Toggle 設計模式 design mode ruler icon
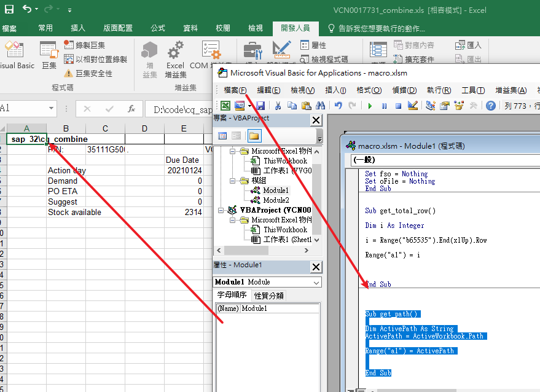This screenshot has height=392, width=540. 282,50
